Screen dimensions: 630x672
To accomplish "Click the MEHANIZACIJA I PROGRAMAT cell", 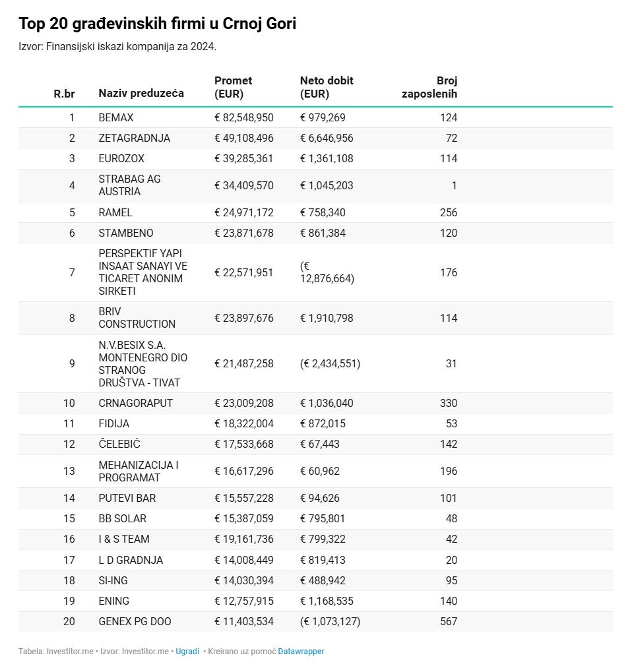I will pyautogui.click(x=139, y=471).
